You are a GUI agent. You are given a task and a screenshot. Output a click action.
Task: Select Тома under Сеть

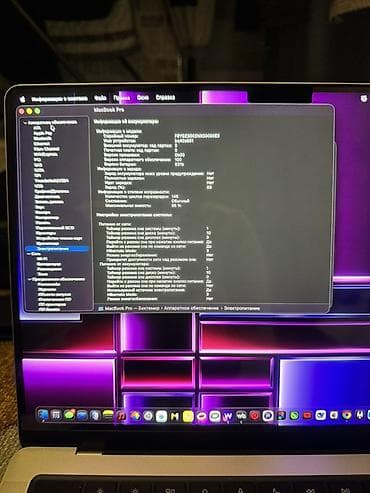pyautogui.click(x=42, y=274)
